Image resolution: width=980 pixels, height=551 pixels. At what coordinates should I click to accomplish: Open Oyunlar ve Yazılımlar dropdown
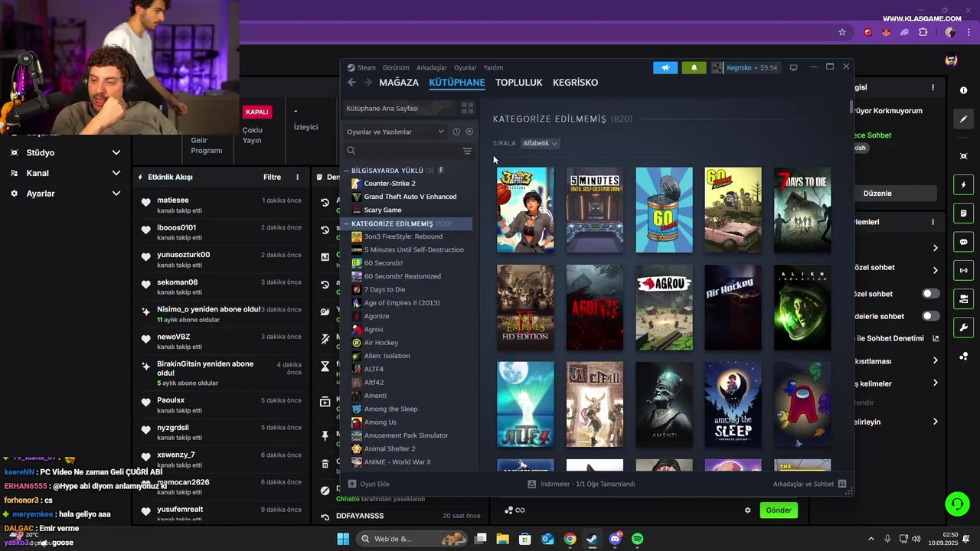(395, 132)
